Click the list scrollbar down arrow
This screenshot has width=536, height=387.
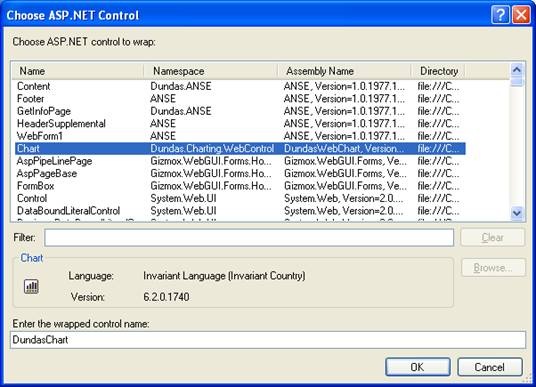[x=517, y=213]
